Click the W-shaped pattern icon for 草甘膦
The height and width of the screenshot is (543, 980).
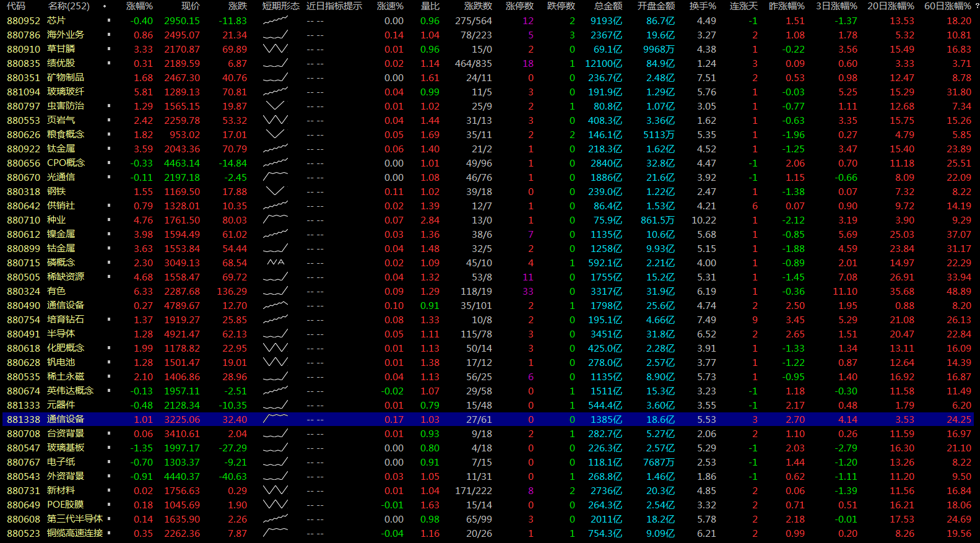[275, 49]
